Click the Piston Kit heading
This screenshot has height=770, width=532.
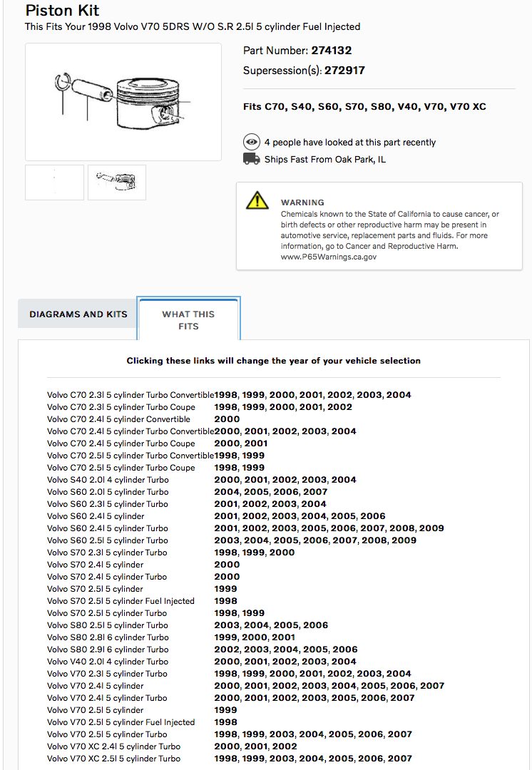point(62,10)
